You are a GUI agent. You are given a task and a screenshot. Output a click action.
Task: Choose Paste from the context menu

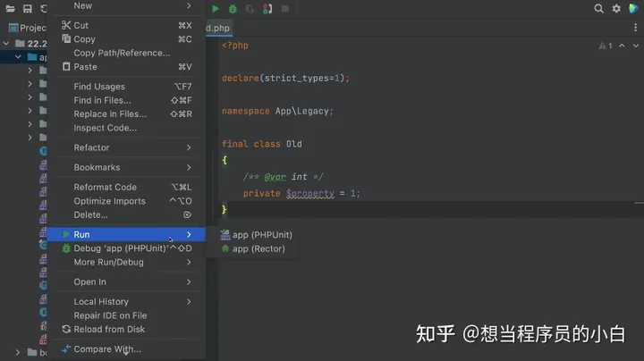126,66
